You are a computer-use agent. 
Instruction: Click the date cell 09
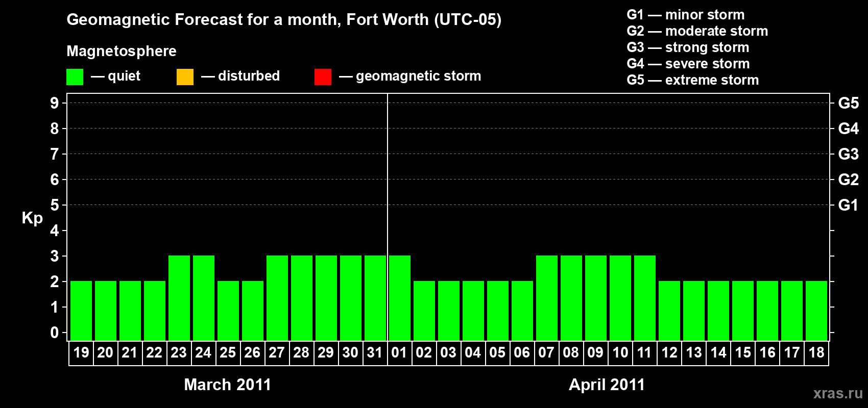[x=596, y=353]
